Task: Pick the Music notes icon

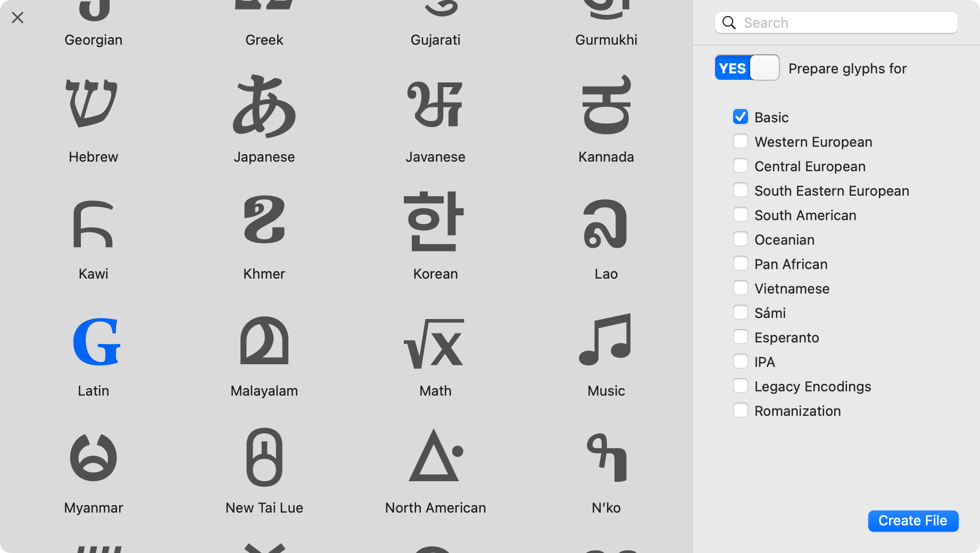Action: (605, 339)
